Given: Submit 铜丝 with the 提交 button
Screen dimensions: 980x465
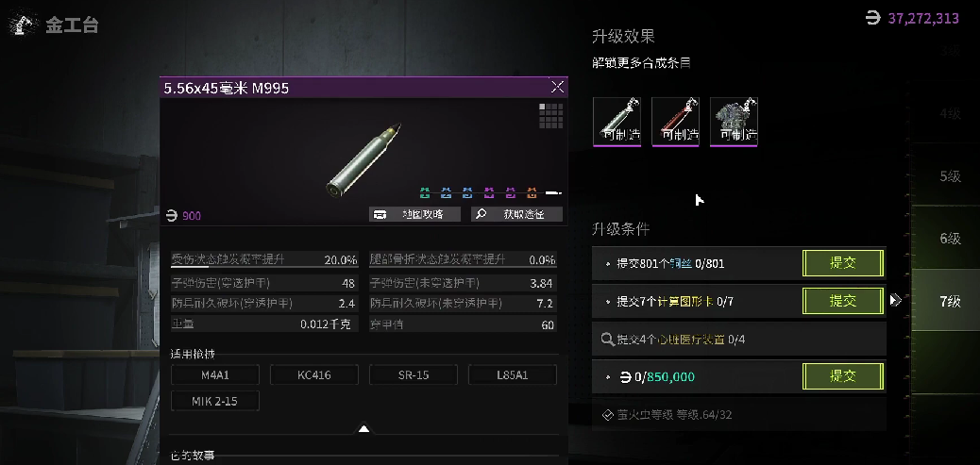Looking at the screenshot, I should [x=843, y=263].
